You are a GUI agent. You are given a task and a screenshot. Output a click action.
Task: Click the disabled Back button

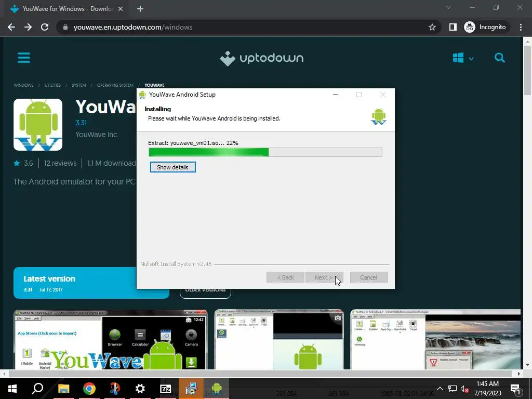point(285,277)
